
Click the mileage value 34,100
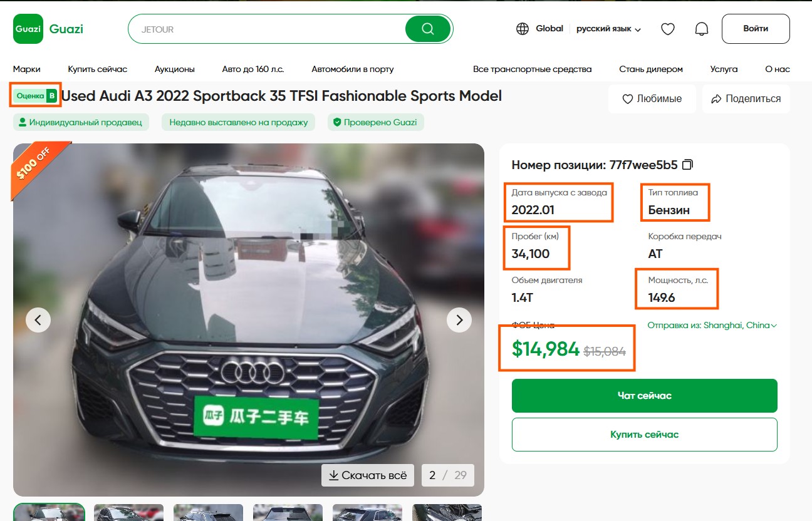tap(531, 254)
